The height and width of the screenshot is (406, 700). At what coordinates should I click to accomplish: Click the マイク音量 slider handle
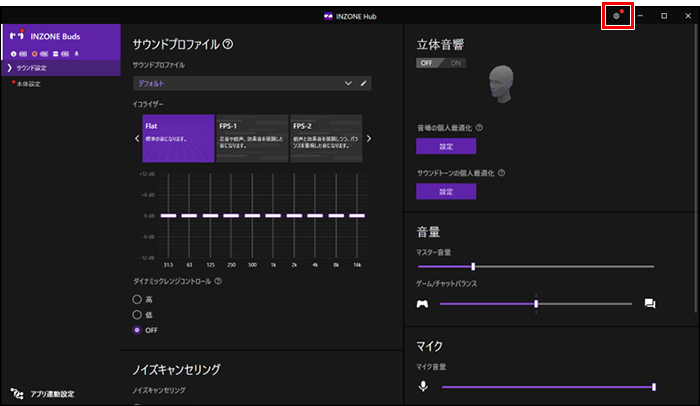pyautogui.click(x=654, y=387)
